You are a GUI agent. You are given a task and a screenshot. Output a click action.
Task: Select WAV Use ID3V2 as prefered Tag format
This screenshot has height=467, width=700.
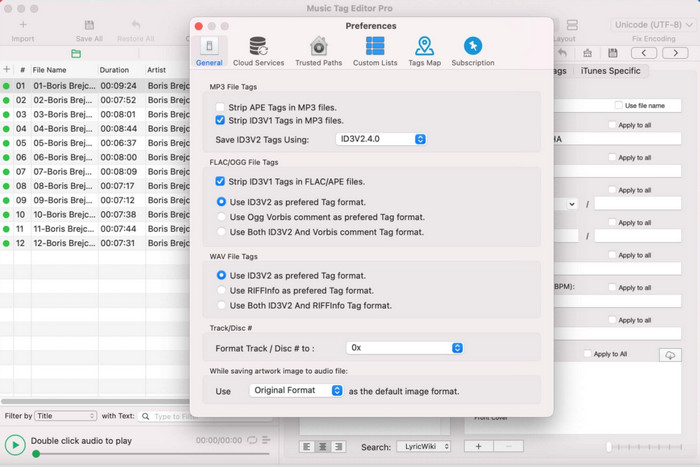tap(221, 275)
